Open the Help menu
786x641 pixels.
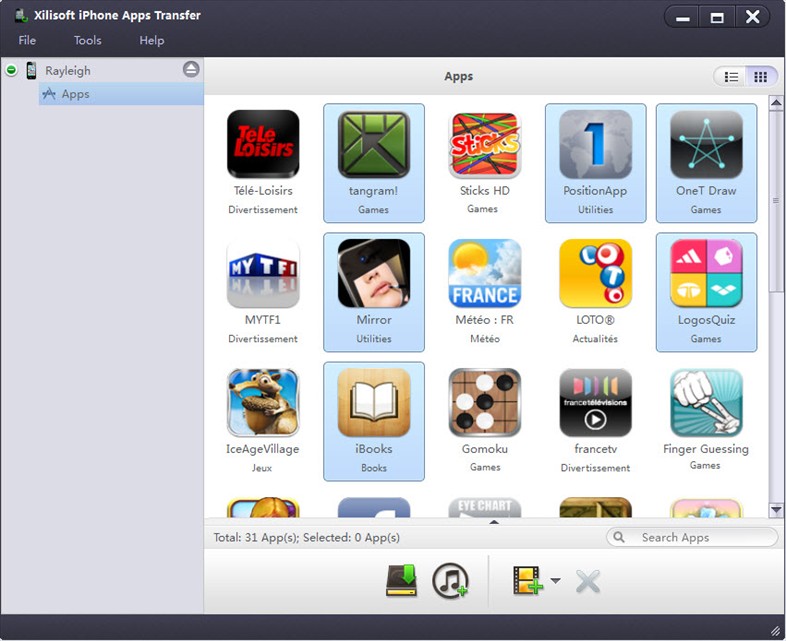(152, 40)
